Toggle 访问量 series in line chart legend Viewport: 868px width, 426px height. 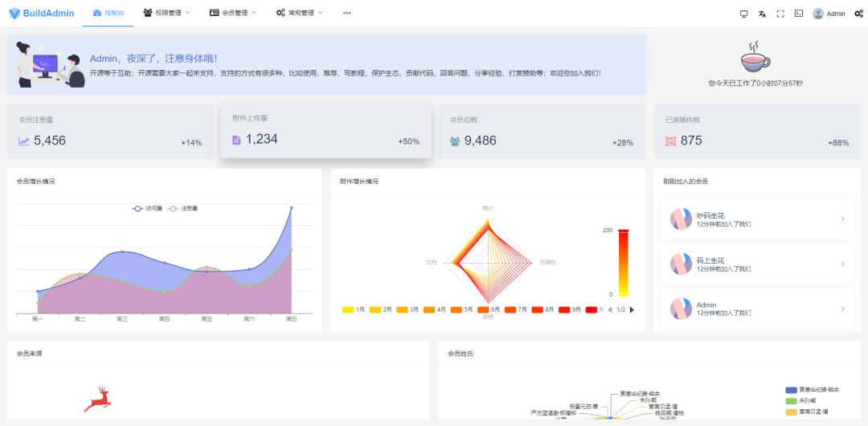click(147, 208)
